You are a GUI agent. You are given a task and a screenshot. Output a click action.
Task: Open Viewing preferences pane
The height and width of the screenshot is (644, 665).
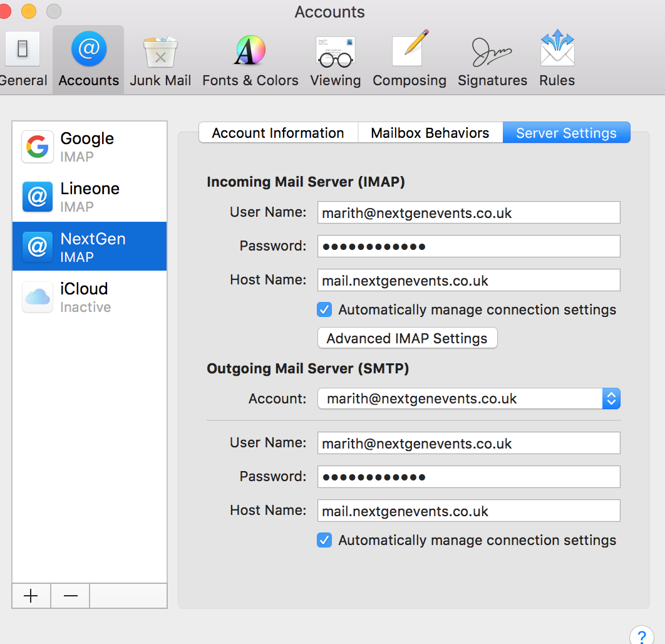(335, 60)
